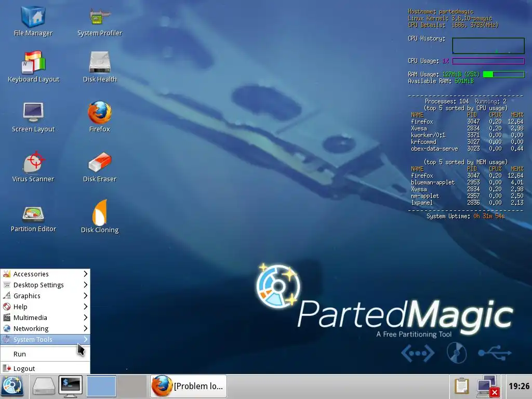The width and height of the screenshot is (532, 399).
Task: Open the terminal launcher in the taskbar
Action: click(x=70, y=386)
